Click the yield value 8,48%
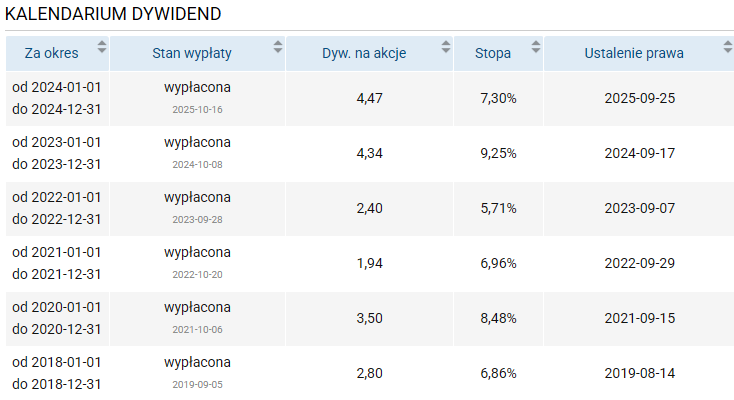The image size is (734, 400). pos(498,318)
